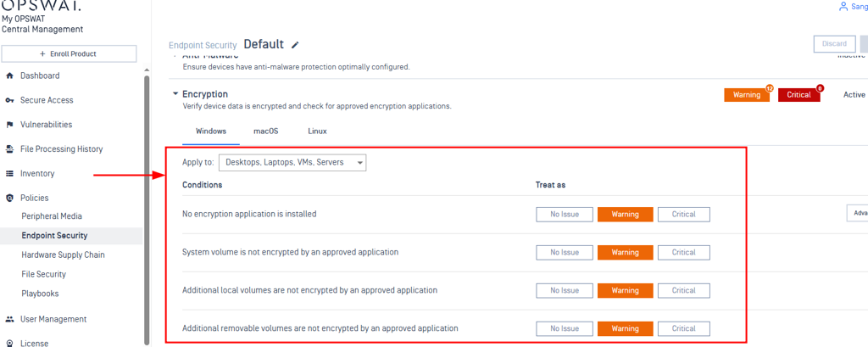
Task: Open the Inventory section
Action: (x=37, y=173)
